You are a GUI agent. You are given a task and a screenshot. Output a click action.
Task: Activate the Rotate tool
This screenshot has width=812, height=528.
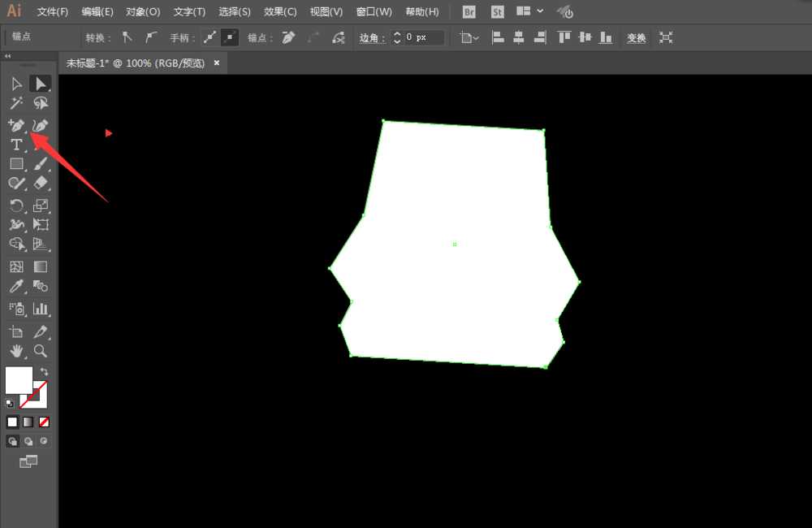[x=16, y=206]
